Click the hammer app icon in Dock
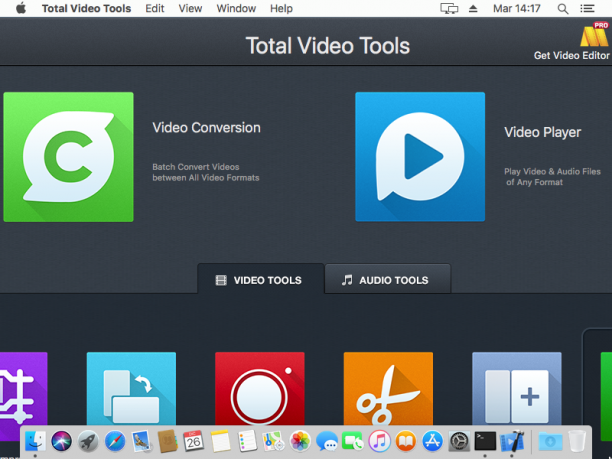The width and height of the screenshot is (612, 459). (512, 441)
